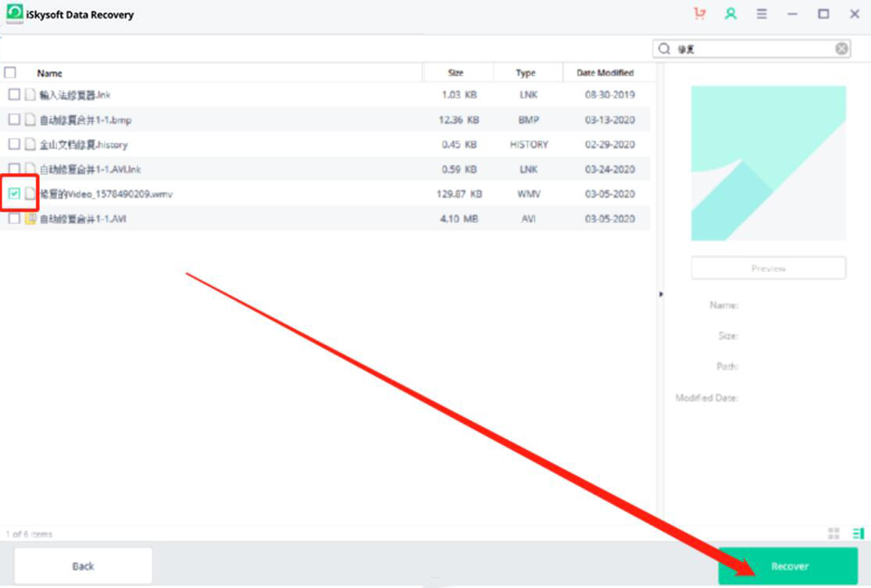Select the file name ending 1-1.bmp
Image resolution: width=871 pixels, height=588 pixels.
coord(85,119)
